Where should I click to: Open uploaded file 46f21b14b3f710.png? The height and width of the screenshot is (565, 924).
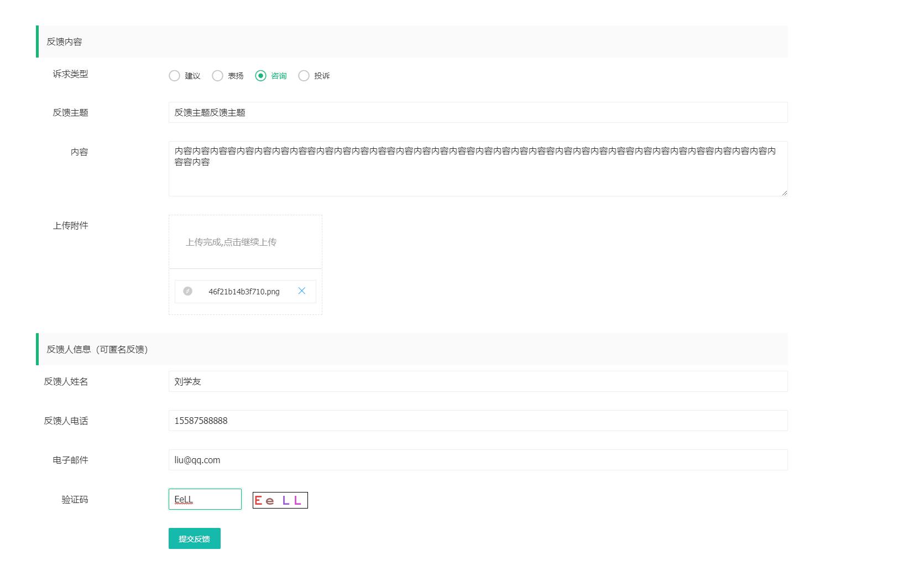(x=244, y=292)
